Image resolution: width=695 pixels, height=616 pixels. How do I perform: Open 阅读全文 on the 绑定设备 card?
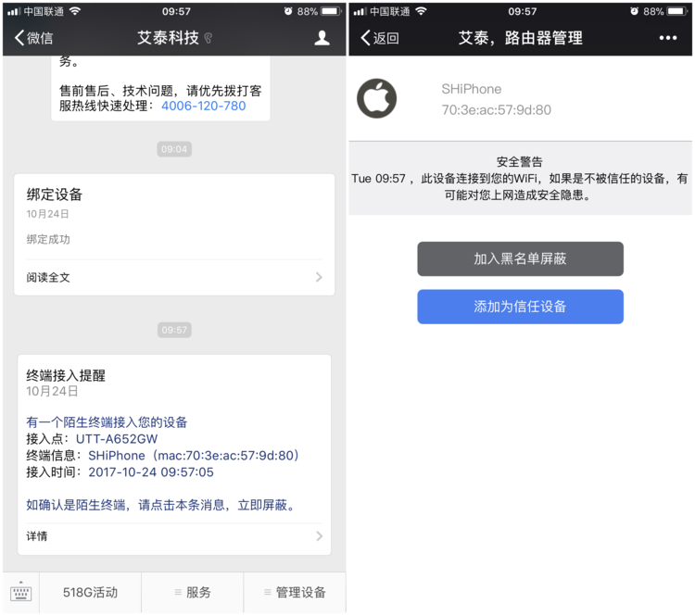pos(174,277)
